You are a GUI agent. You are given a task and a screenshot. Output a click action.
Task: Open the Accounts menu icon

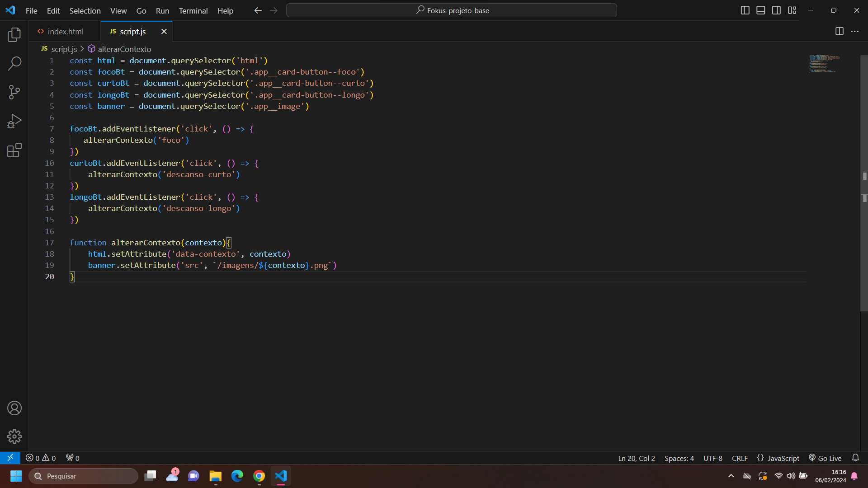[x=14, y=408]
